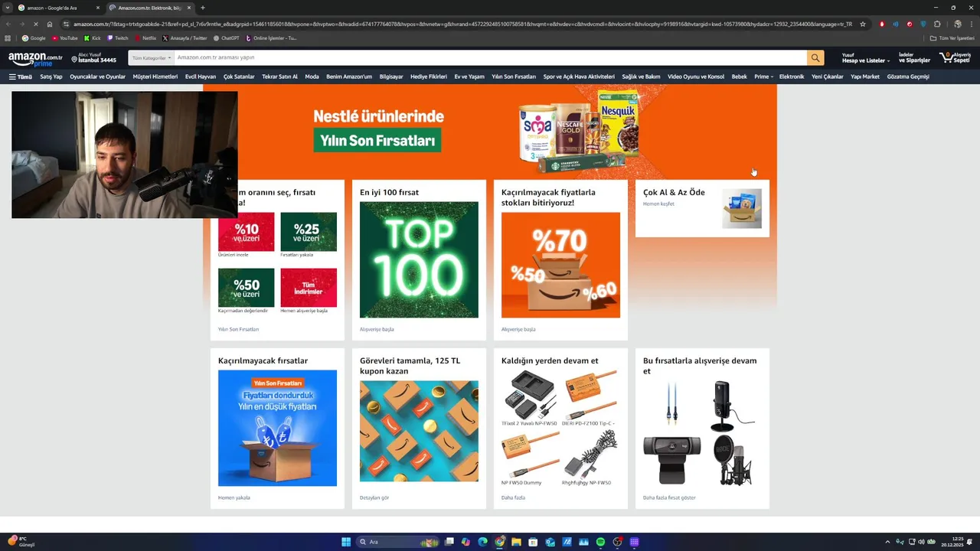Open 'Fiyatları dondurduk' blue promo image
Viewport: 980px width, 551px height.
click(277, 428)
